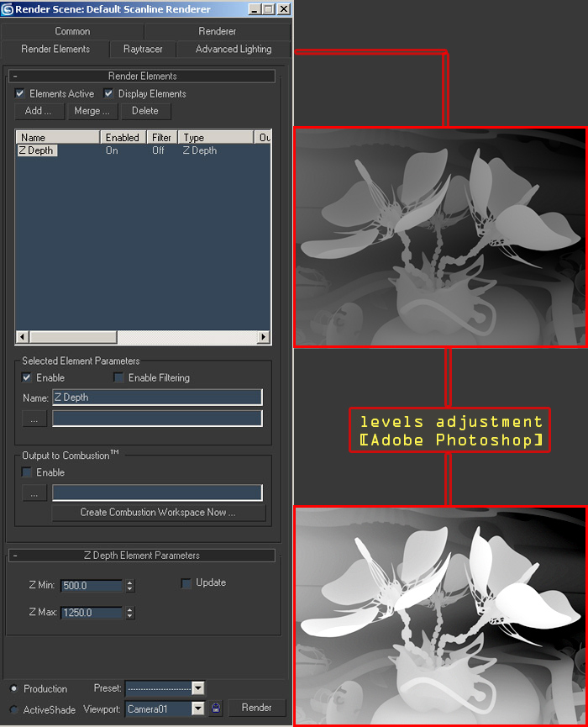Open the Viewport dropdown showing Camera01
The width and height of the screenshot is (588, 727).
[198, 709]
